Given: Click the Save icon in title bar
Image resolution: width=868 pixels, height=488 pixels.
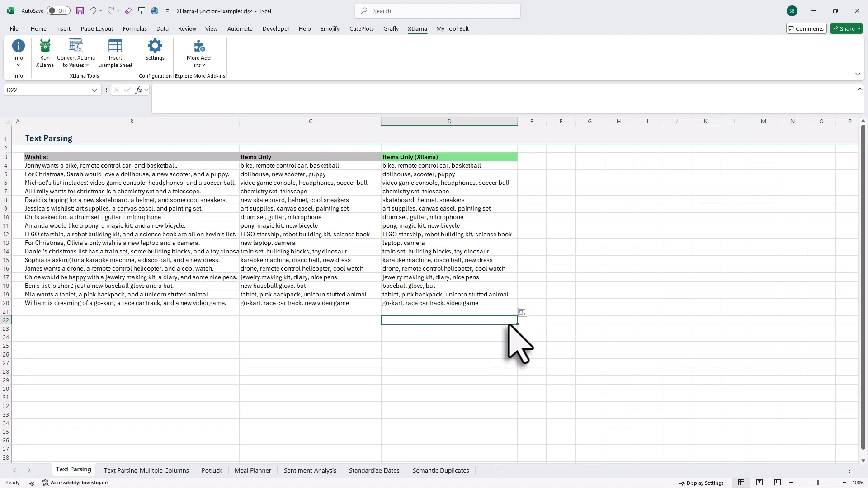Looking at the screenshot, I should coord(80,11).
